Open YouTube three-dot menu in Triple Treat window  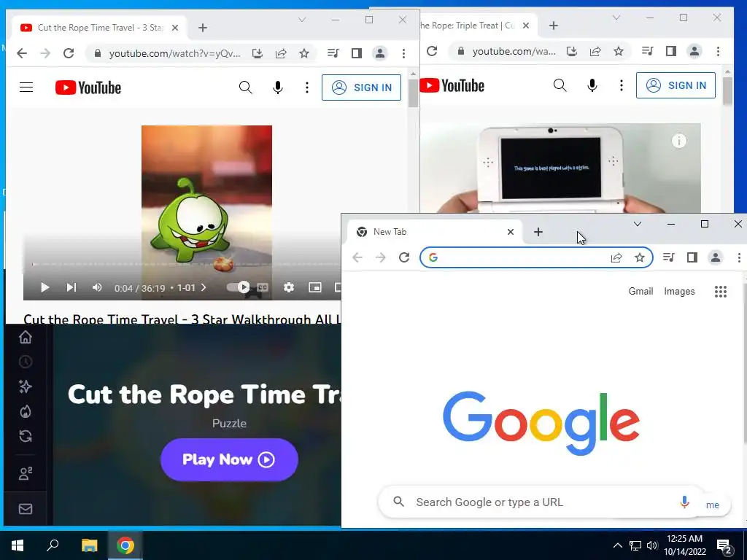pyautogui.click(x=622, y=85)
